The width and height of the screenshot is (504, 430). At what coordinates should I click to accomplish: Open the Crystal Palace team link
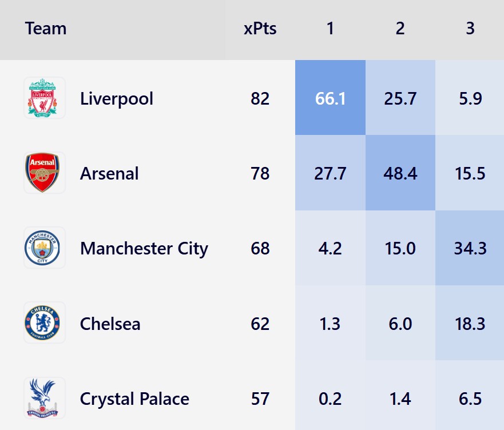click(x=134, y=399)
